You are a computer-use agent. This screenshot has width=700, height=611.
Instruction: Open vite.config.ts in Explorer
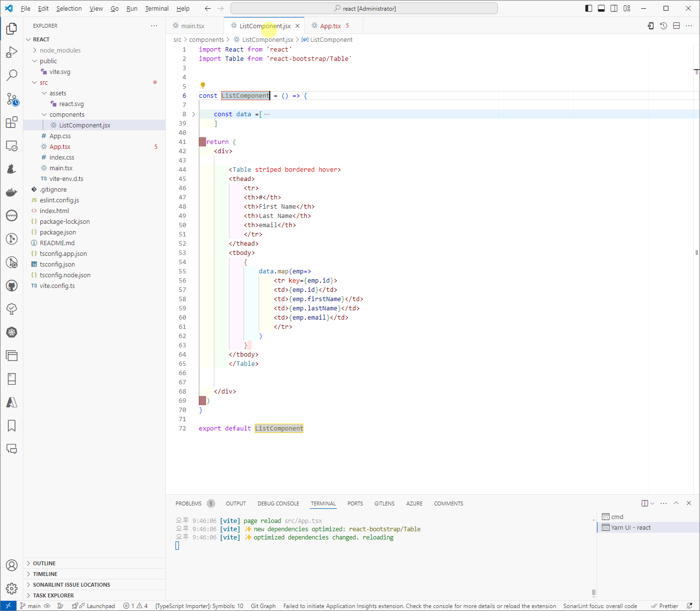tap(94, 286)
